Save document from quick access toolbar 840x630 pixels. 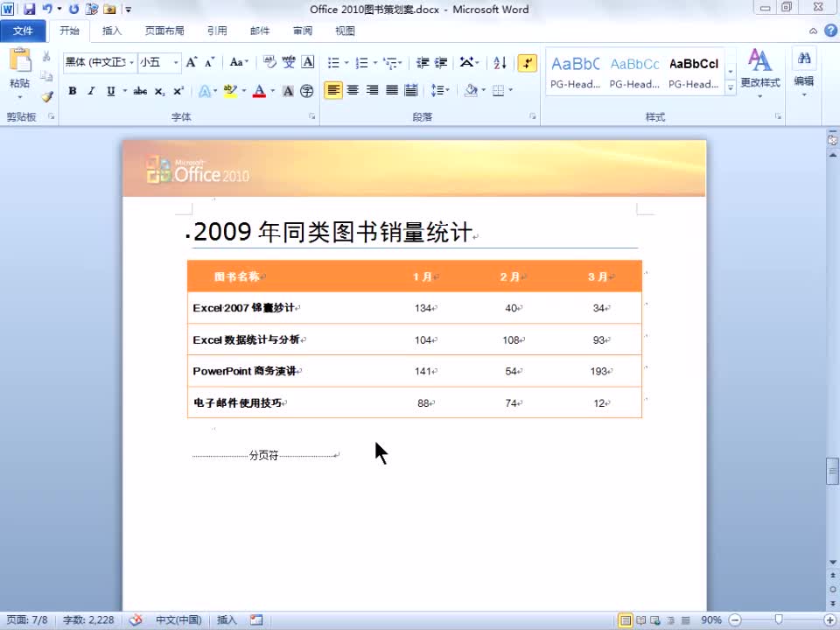click(x=29, y=9)
